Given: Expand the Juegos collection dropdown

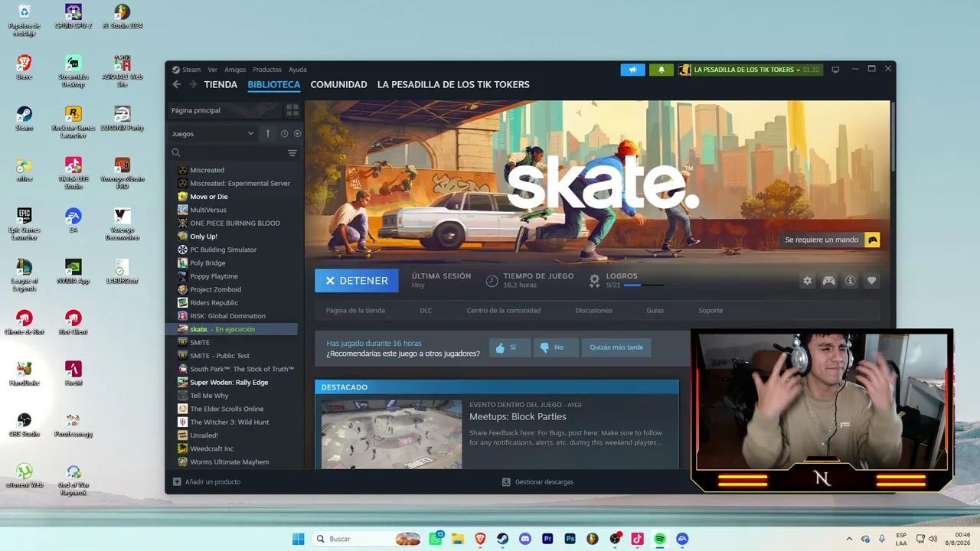Looking at the screenshot, I should 213,134.
